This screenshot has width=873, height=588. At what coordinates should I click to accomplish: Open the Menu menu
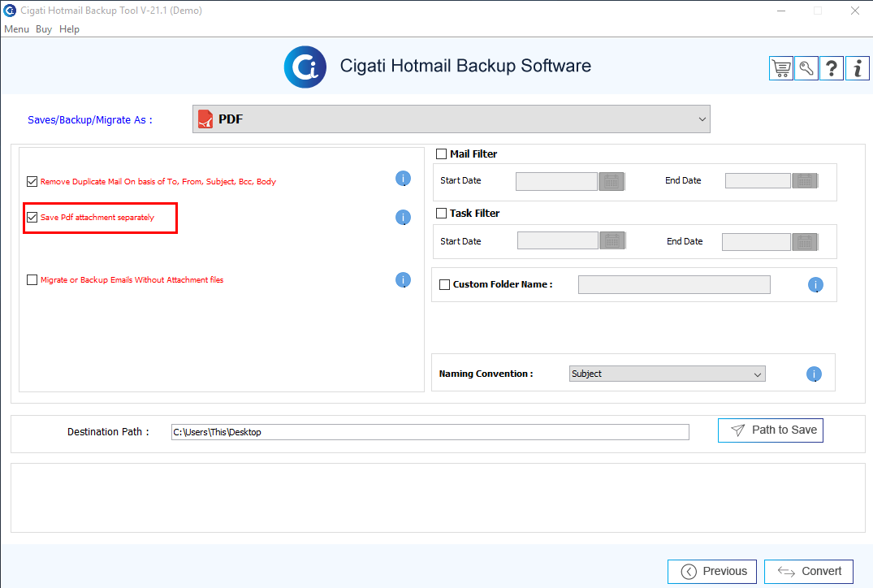coord(17,29)
